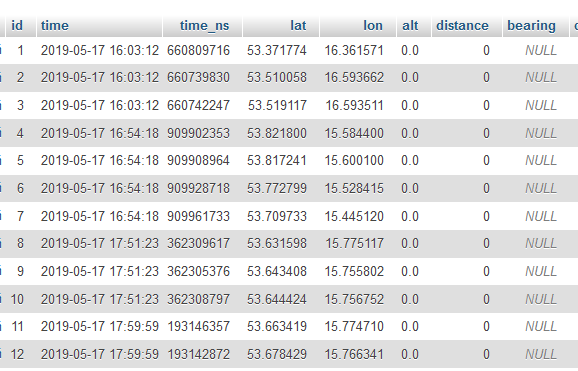Select lat value 53.772799
Image resolution: width=578 pixels, height=371 pixels.
276,188
